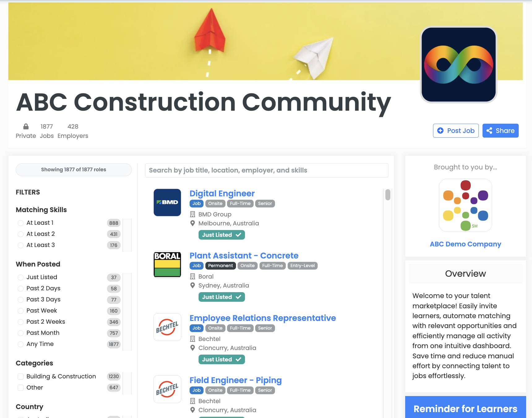
Task: Click the Entry-Level tag on Plant Assistant
Action: 302,266
